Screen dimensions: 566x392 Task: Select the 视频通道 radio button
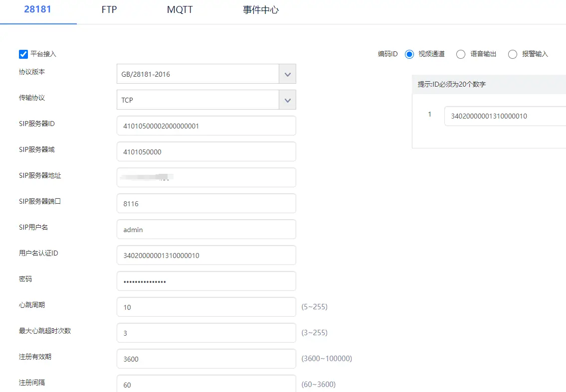coord(409,54)
